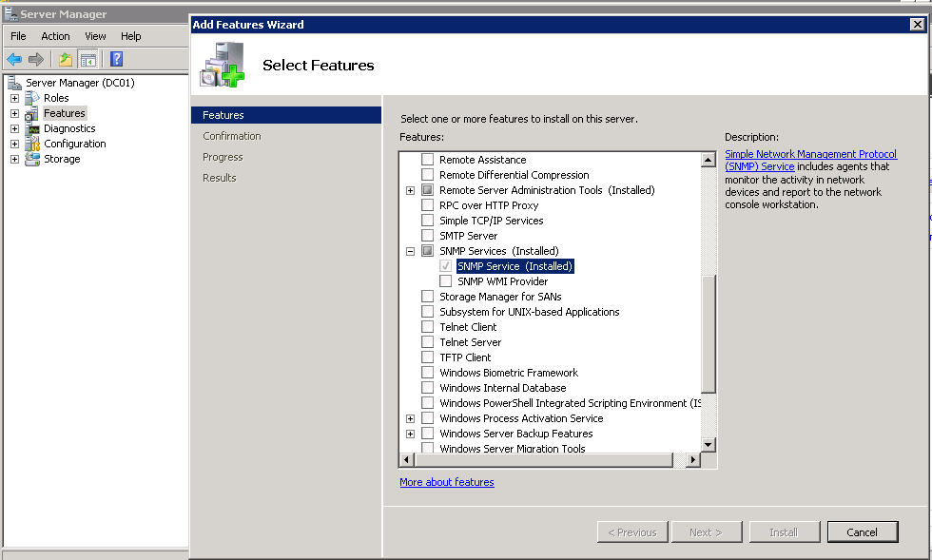Select the Confirmation wizard step
Screen dimensions: 932x560
point(232,136)
